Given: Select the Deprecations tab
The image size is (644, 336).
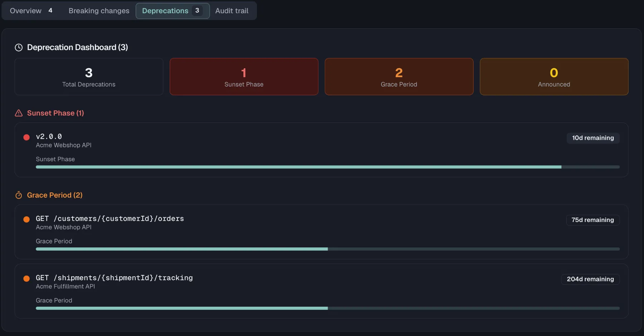Looking at the screenshot, I should click(172, 11).
